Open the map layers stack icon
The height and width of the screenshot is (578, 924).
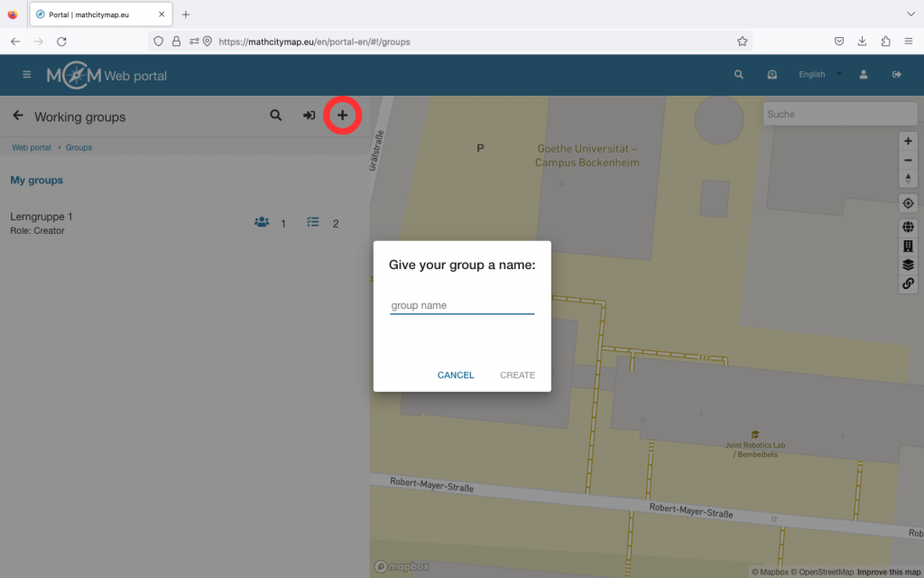(908, 265)
